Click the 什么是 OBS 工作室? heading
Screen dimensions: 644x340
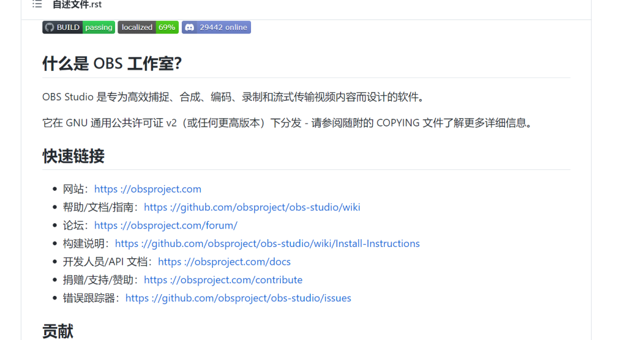point(112,64)
